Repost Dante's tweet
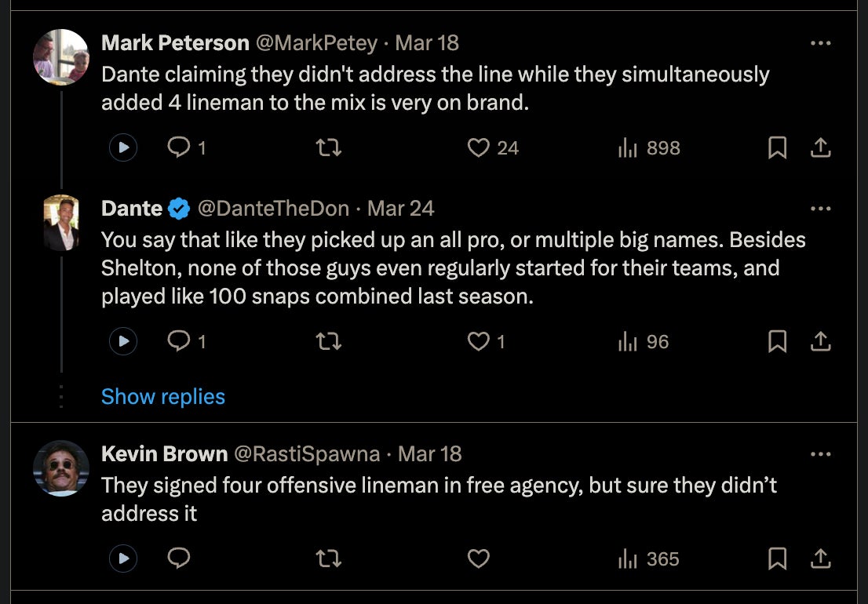 [328, 341]
